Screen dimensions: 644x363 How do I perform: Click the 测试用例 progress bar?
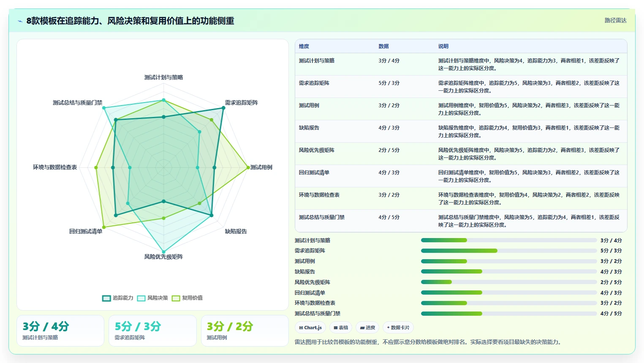click(x=509, y=261)
